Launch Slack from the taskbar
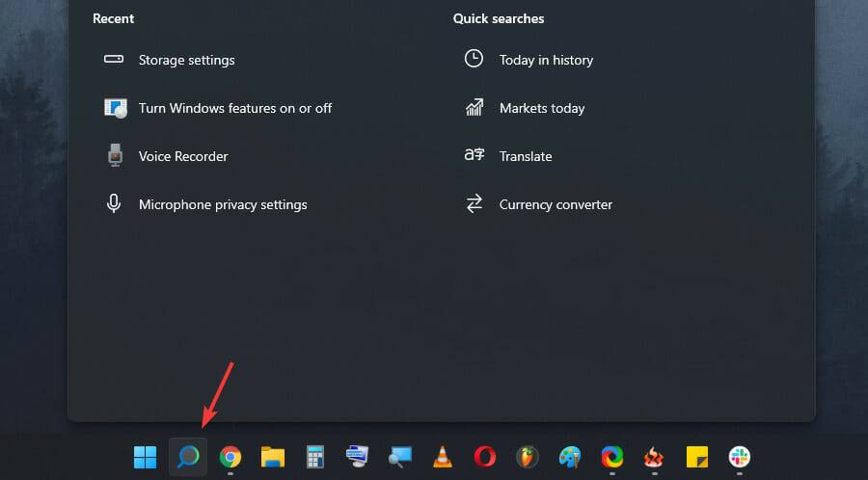868x480 pixels. [x=740, y=457]
